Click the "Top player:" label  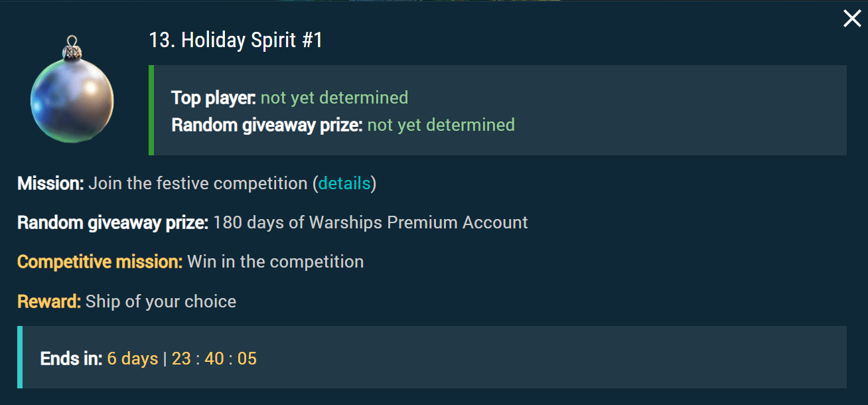click(x=213, y=98)
